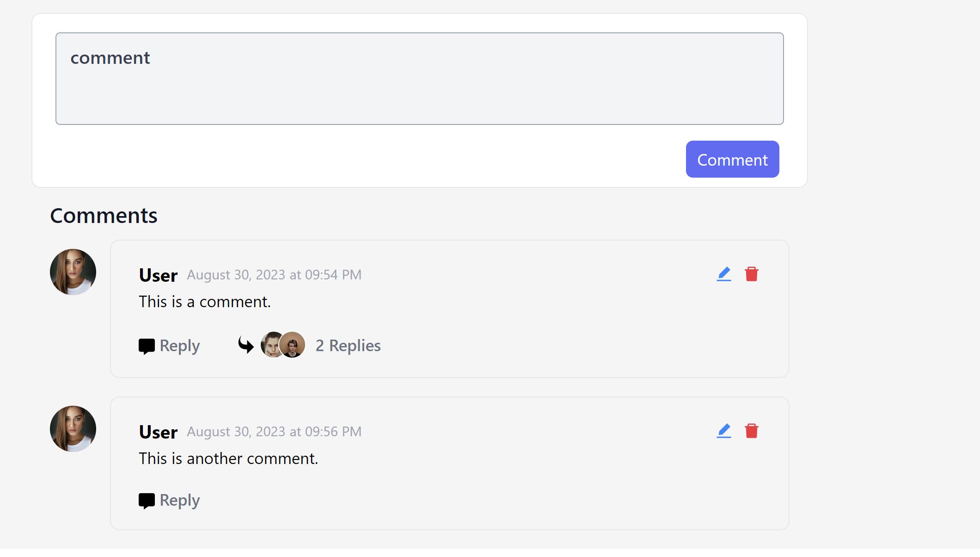Screen dimensions: 980x557
Task: Delete the first comment with trash icon
Action: pos(751,274)
